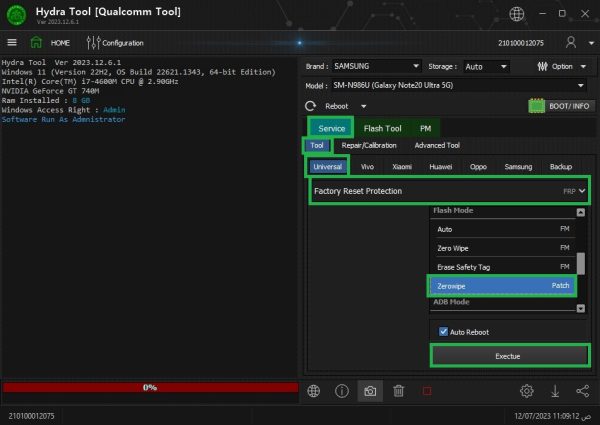The image size is (600, 425).
Task: Click the red 0% progress bar
Action: coord(150,388)
